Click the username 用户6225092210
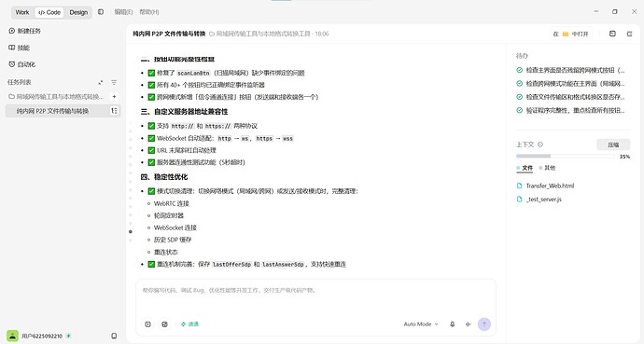 click(x=42, y=336)
